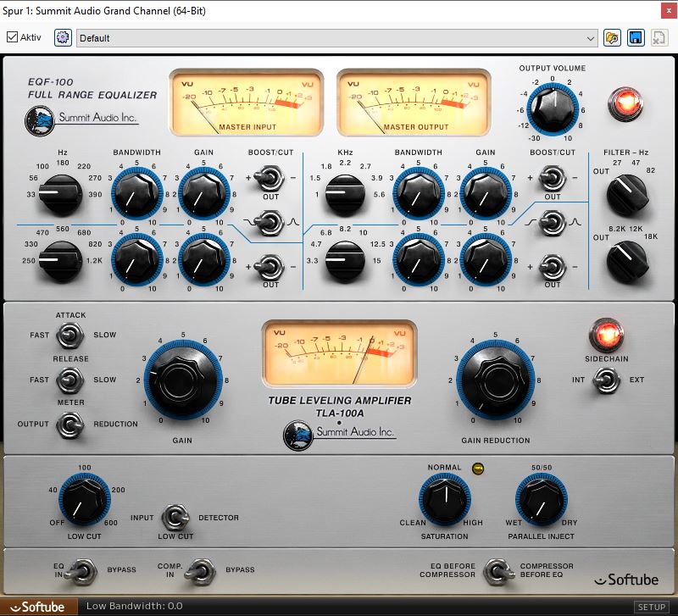Click the delete preset icon
The width and height of the screenshot is (678, 616).
(x=659, y=38)
